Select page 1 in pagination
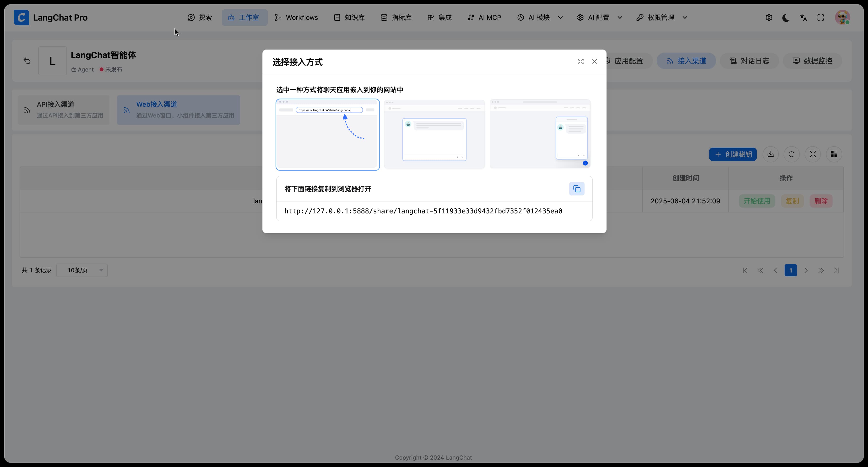 [x=791, y=270]
